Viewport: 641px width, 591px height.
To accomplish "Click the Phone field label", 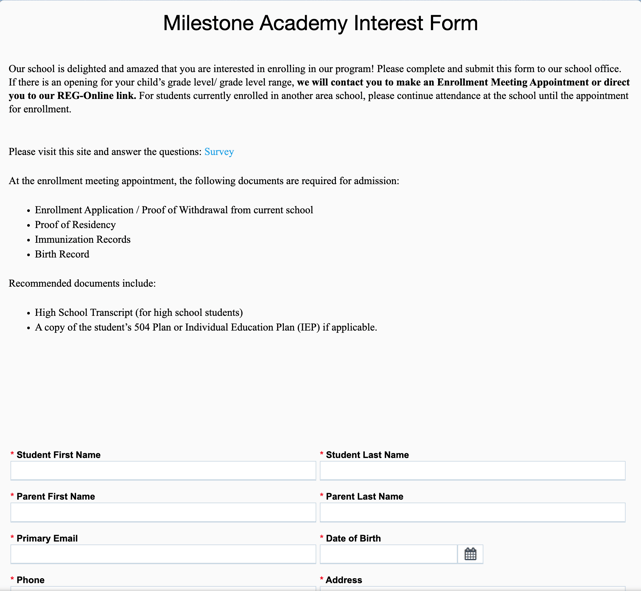I will click(31, 580).
